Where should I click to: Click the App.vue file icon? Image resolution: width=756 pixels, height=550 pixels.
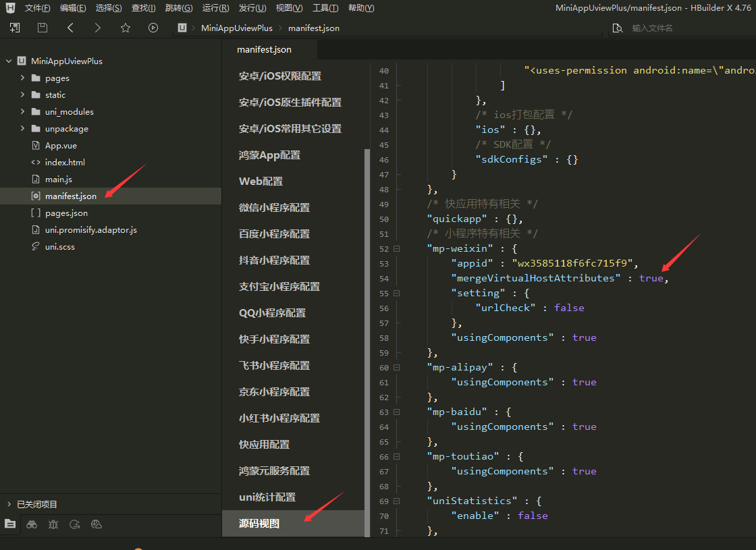click(x=36, y=145)
